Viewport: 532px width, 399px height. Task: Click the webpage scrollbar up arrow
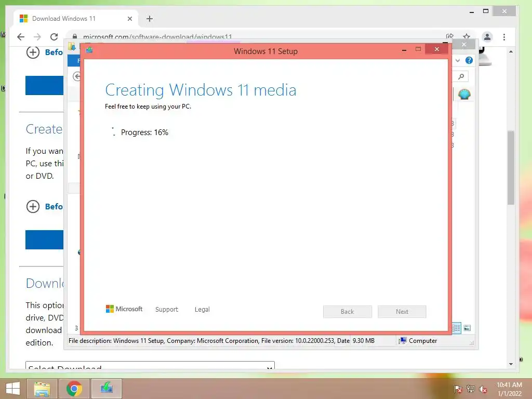click(x=511, y=51)
